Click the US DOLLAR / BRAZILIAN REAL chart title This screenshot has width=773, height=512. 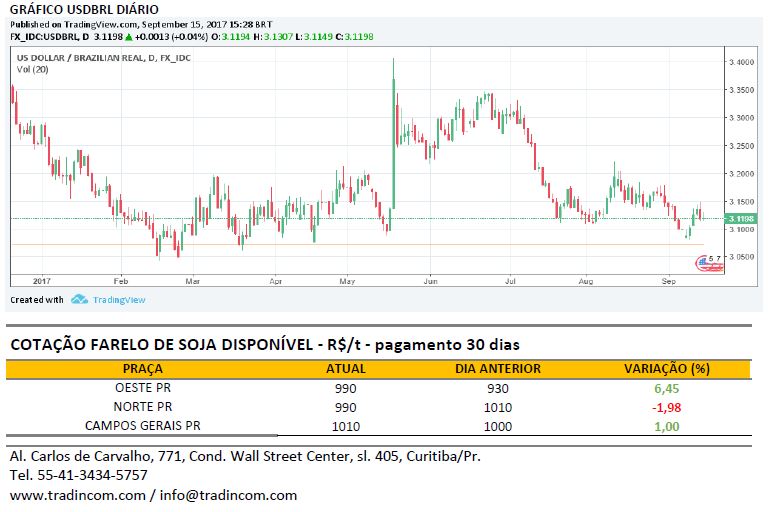[104, 58]
